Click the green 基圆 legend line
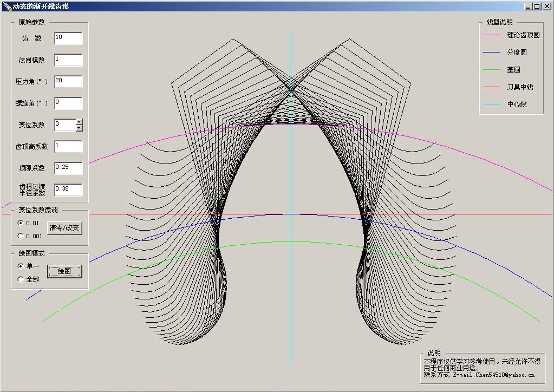Viewport: 554px width, 392px height. pos(492,69)
